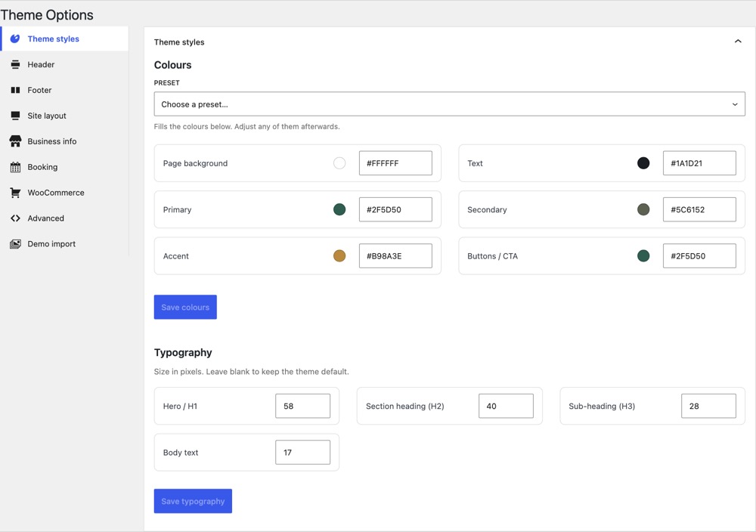This screenshot has width=756, height=532.
Task: Pick the Text colour swatch
Action: pyautogui.click(x=643, y=163)
